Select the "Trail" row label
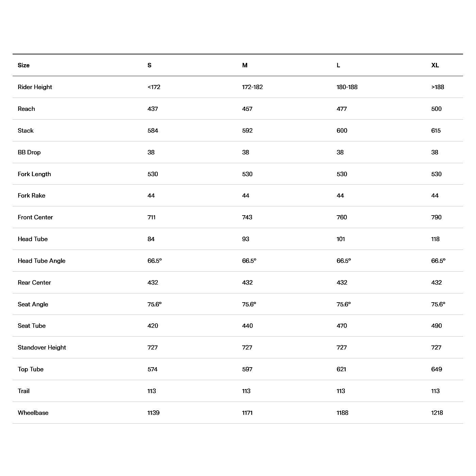 pyautogui.click(x=24, y=391)
